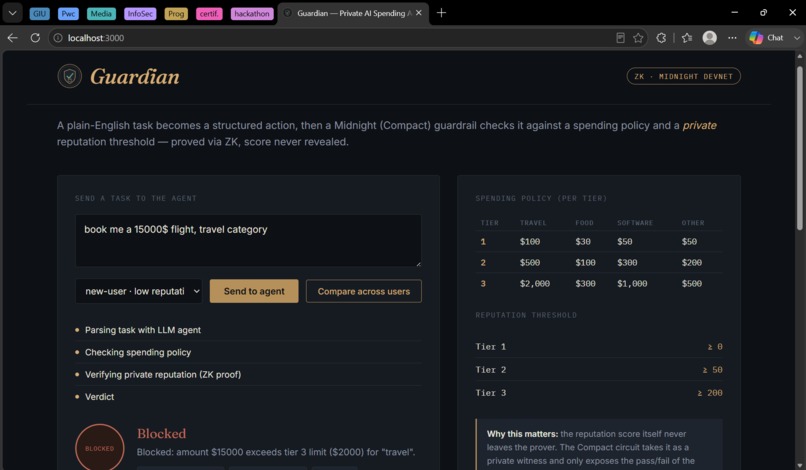806x470 pixels.
Task: Click the ZK · MIDNIGHT DEVNET badge
Action: [684, 76]
